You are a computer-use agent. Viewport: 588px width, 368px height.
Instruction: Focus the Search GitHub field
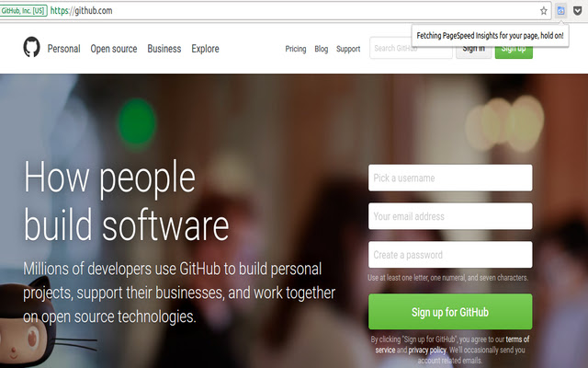coord(411,48)
